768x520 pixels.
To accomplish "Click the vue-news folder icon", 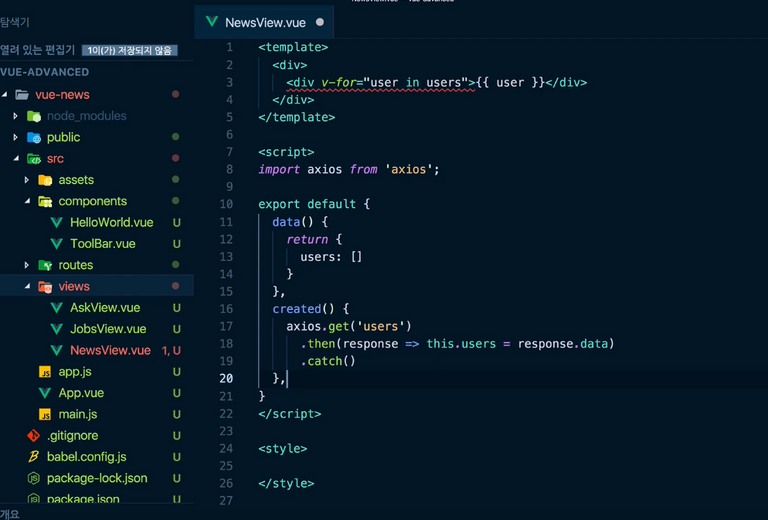I will point(22,95).
